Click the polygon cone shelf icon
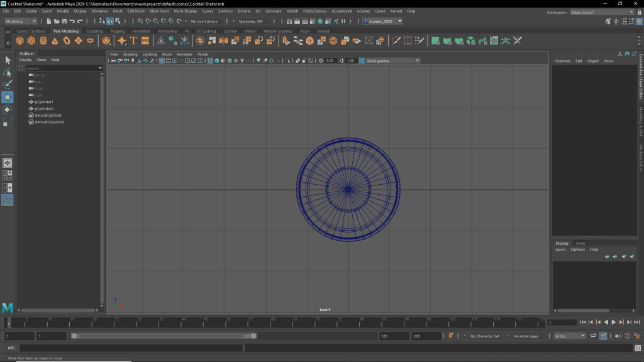The height and width of the screenshot is (362, 644). 55,41
